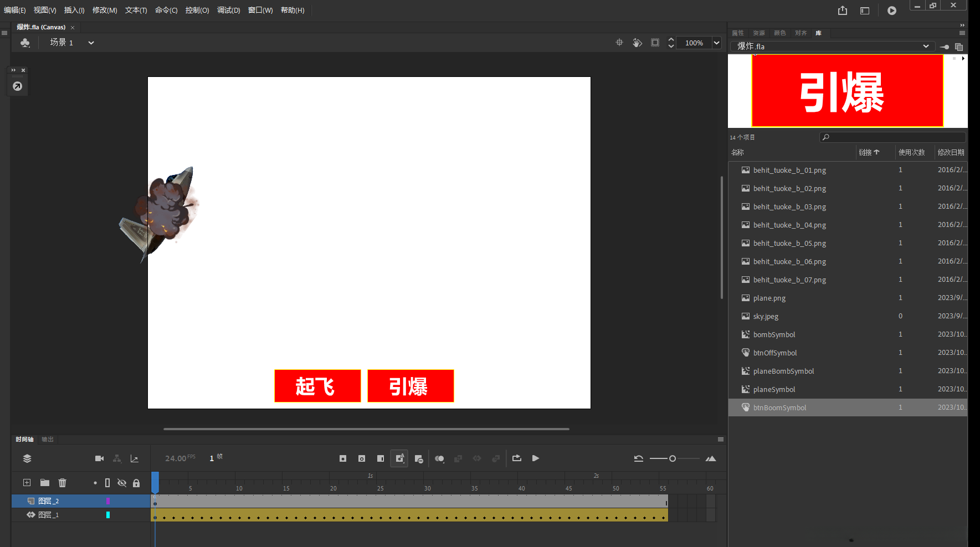Delete layer using the trash icon
Image resolution: width=980 pixels, height=547 pixels.
click(x=62, y=483)
